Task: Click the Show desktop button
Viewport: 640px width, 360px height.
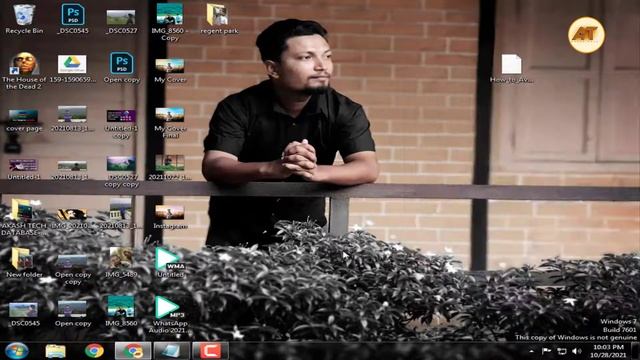Action: pos(636,351)
